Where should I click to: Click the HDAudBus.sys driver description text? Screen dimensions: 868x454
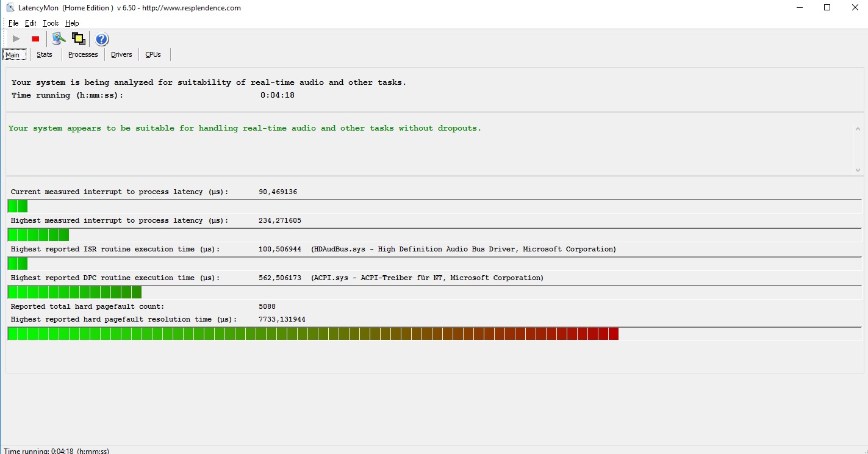pos(464,249)
